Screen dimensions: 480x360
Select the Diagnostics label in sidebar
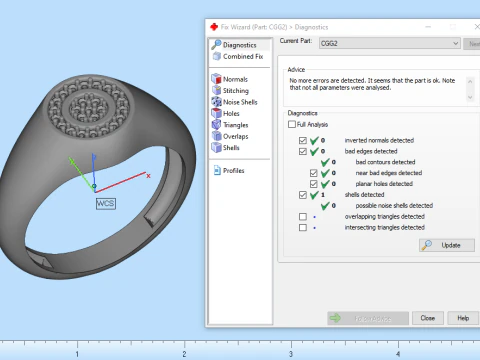[240, 45]
